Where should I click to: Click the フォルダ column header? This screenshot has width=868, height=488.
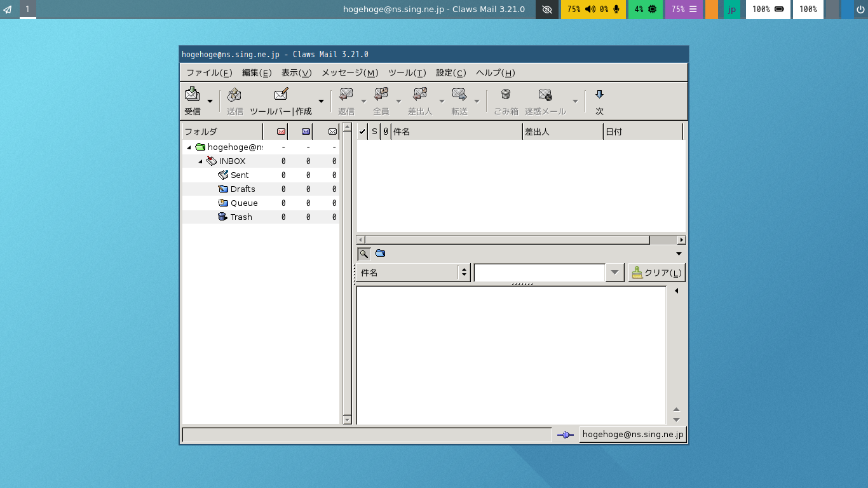pyautogui.click(x=222, y=132)
